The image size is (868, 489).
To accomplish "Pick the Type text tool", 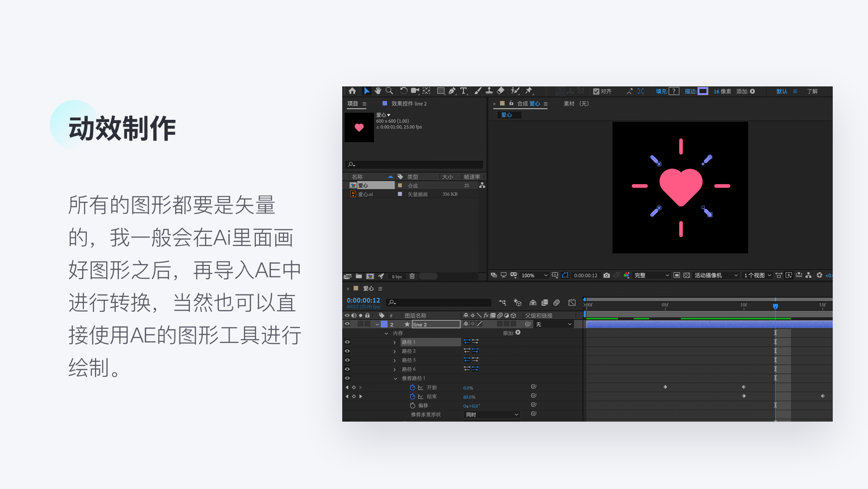I will [463, 91].
